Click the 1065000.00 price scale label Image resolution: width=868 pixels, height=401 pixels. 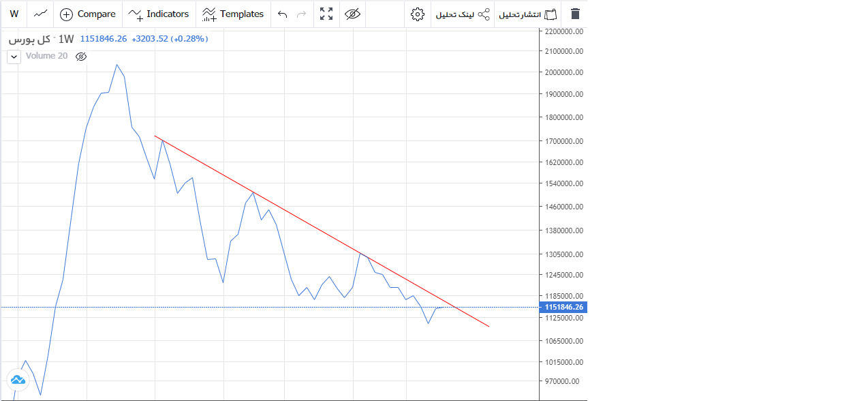point(563,340)
